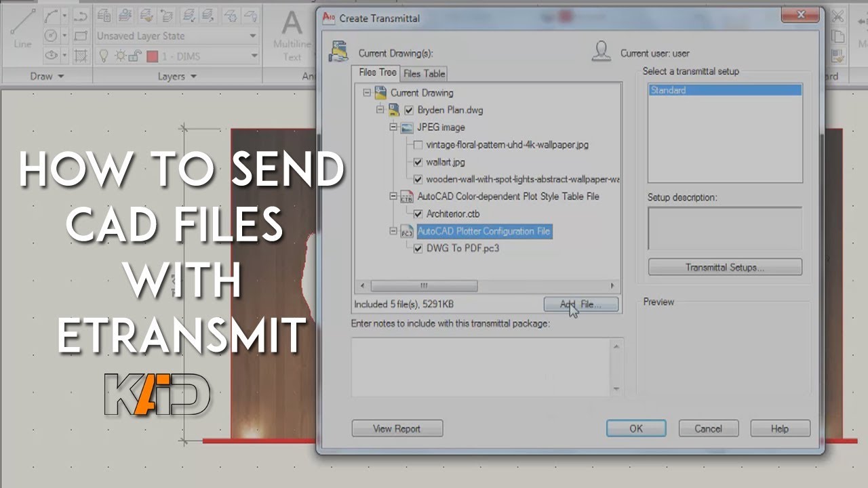
Task: Open the Circle tool dropdown arrow
Action: tap(64, 35)
